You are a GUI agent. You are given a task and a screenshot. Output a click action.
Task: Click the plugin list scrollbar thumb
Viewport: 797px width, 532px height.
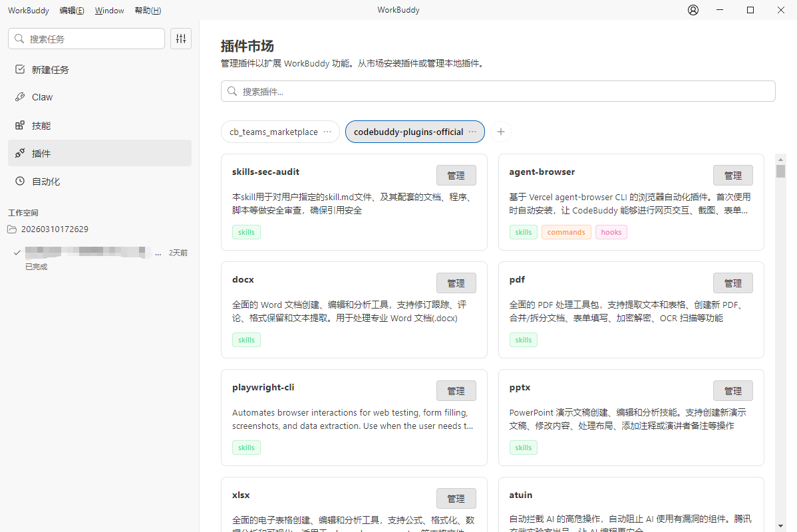781,171
